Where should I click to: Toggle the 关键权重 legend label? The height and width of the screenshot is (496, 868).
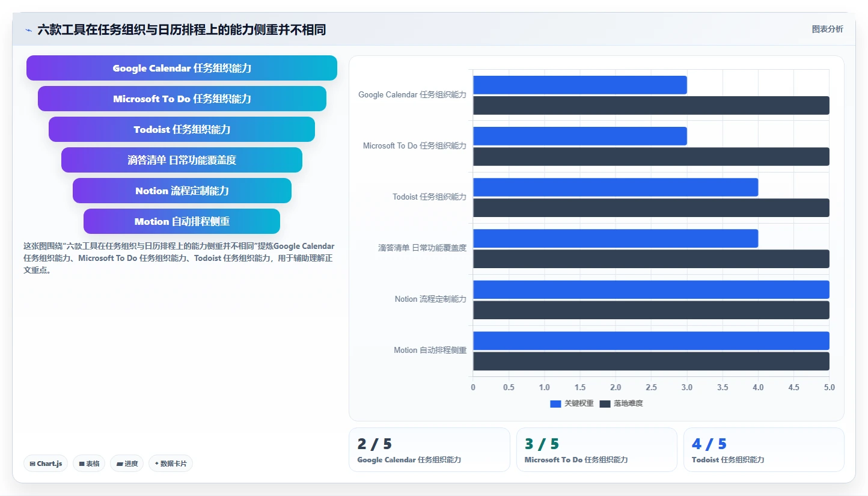coord(579,403)
